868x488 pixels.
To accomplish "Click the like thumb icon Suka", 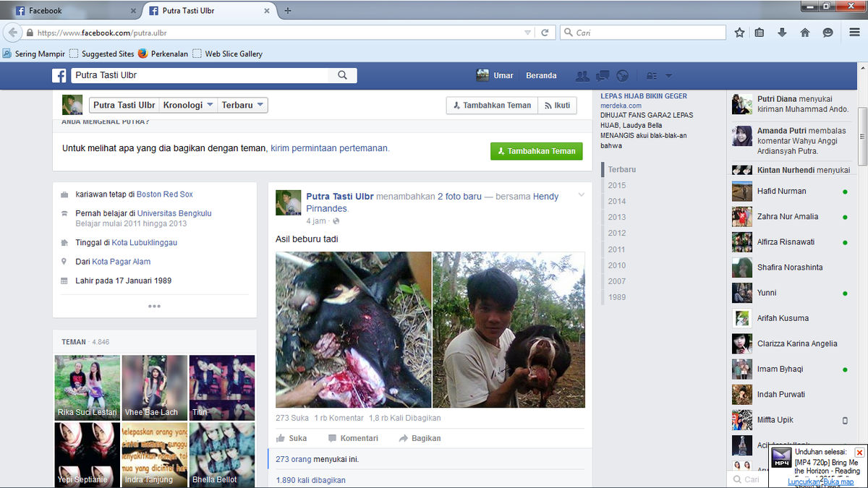I will coord(292,438).
